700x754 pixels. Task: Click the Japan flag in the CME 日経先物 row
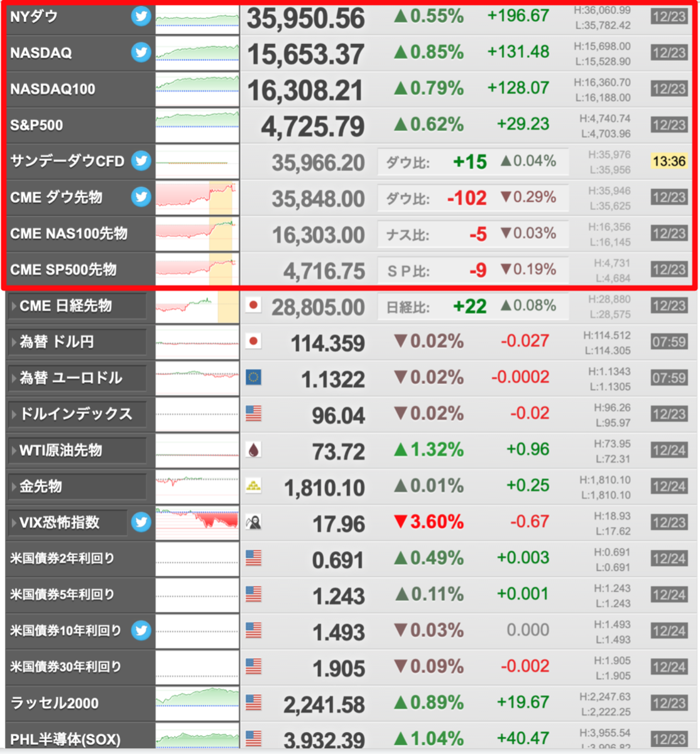click(x=253, y=305)
